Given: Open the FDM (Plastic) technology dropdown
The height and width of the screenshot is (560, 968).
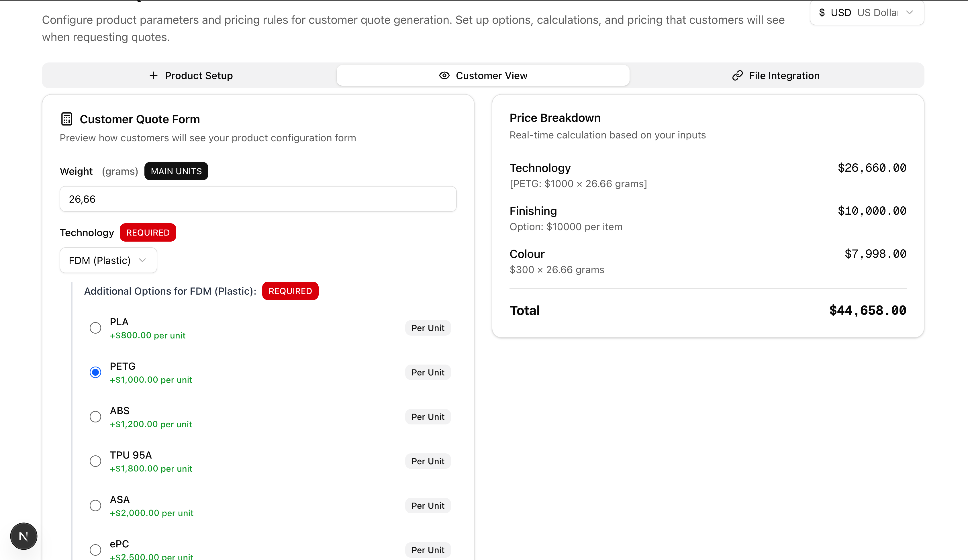Looking at the screenshot, I should click(108, 261).
